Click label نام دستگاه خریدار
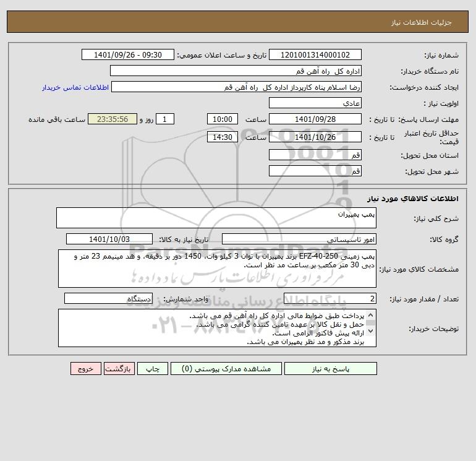 point(430,71)
